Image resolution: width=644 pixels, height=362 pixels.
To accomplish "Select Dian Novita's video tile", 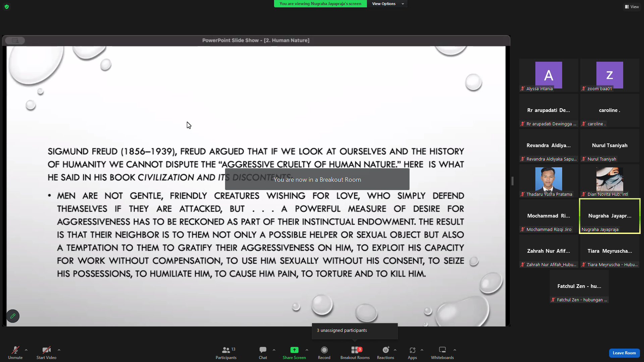I will pyautogui.click(x=610, y=181).
